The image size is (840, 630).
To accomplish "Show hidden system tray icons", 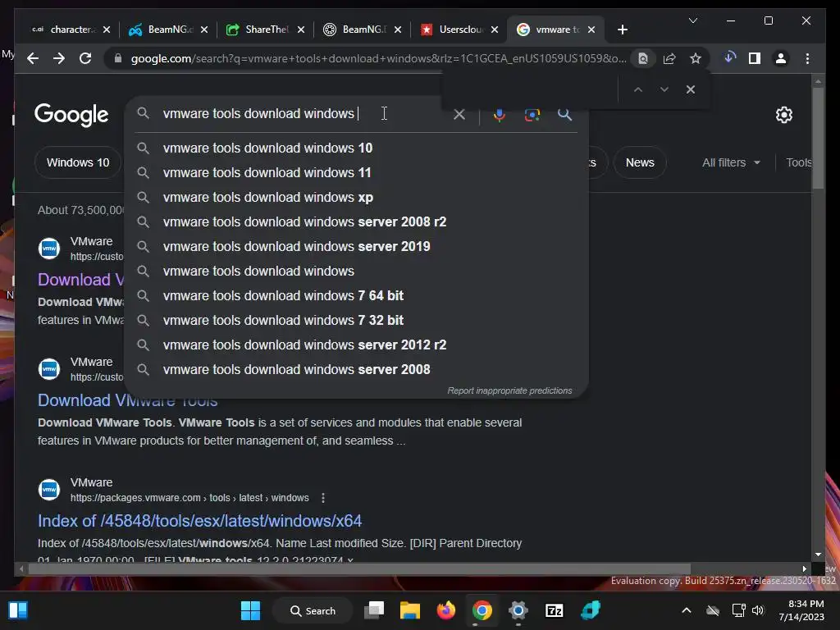I will (x=687, y=610).
